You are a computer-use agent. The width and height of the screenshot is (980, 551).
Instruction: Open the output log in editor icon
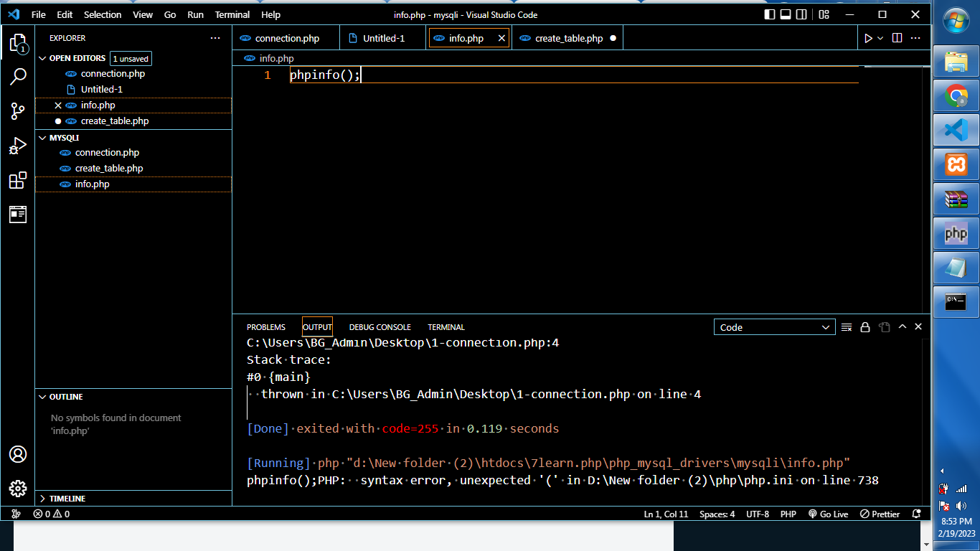(885, 327)
